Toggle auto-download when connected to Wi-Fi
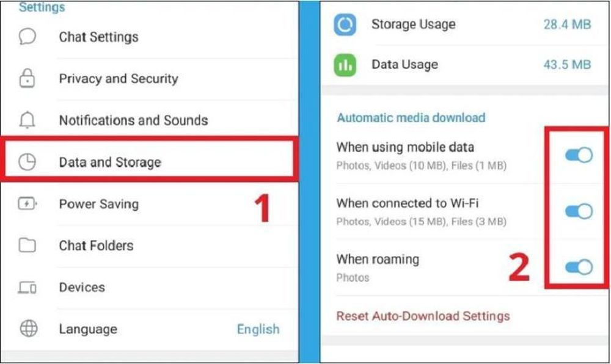Viewport: 611px width, 364px height. (x=579, y=211)
